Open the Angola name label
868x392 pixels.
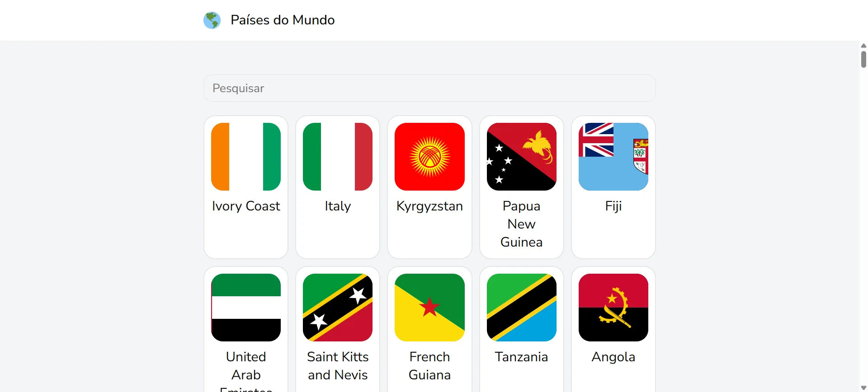click(x=613, y=357)
